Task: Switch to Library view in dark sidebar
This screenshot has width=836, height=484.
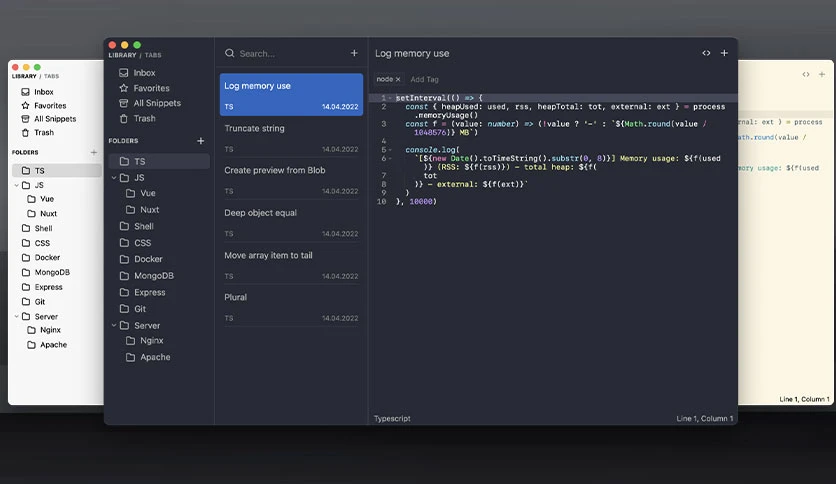Action: pyautogui.click(x=123, y=55)
